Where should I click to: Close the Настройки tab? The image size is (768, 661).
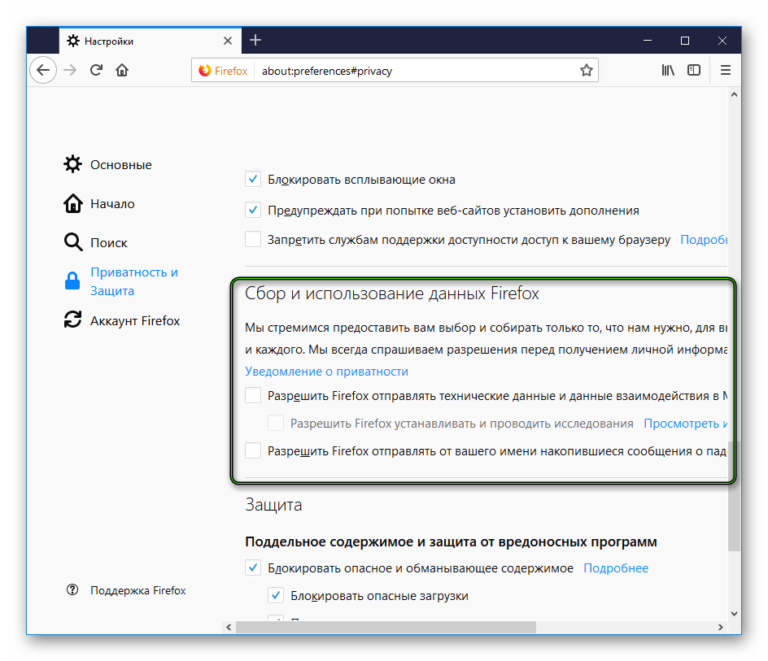[227, 41]
